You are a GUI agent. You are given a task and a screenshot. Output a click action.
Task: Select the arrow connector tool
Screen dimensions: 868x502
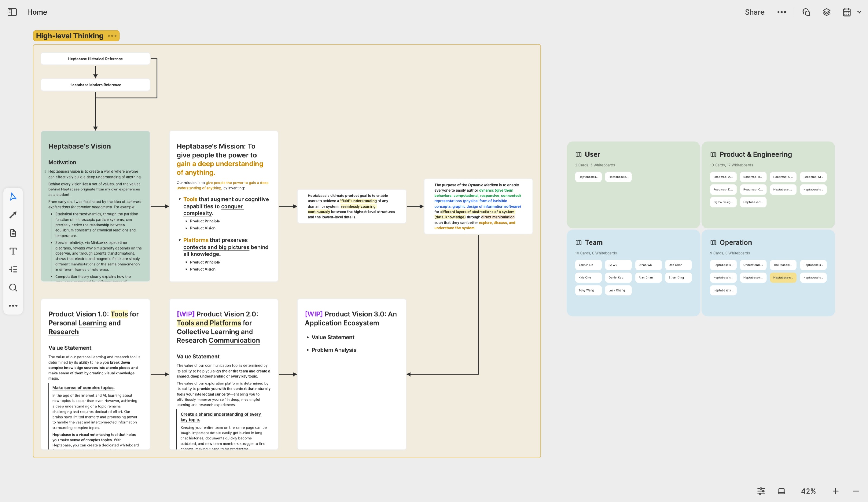(13, 215)
